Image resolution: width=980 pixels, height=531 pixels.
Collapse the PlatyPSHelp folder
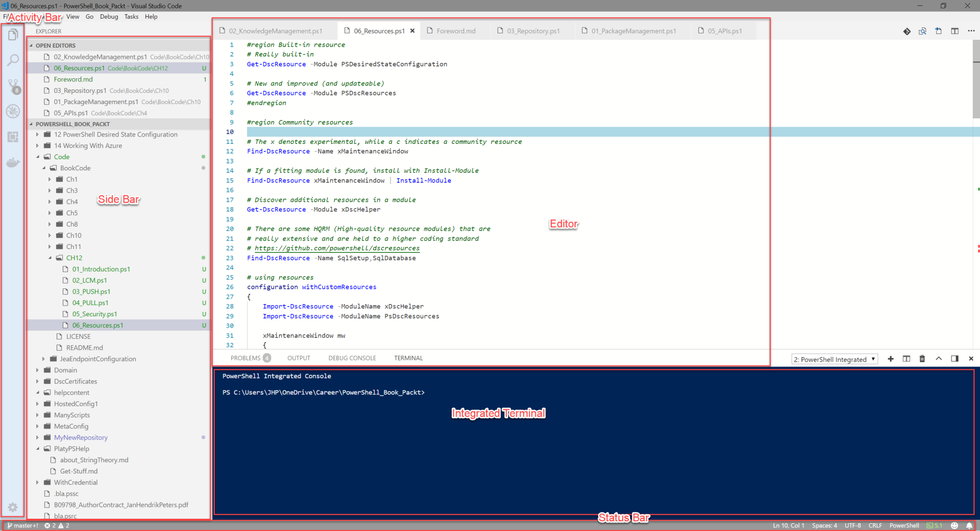tap(37, 449)
